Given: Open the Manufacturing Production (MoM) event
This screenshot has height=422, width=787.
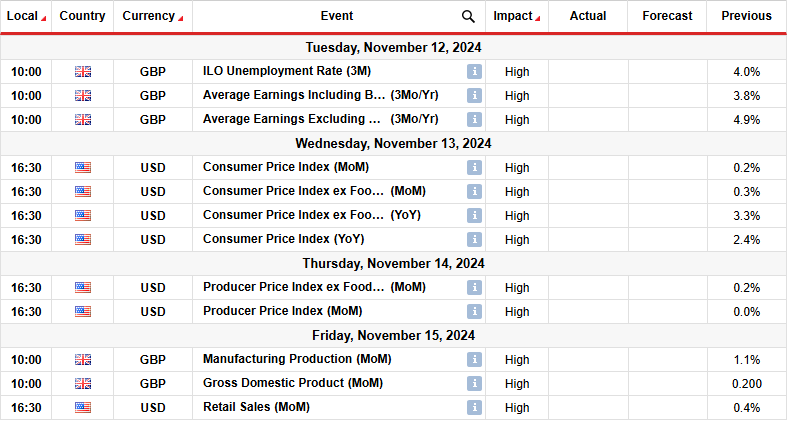Looking at the screenshot, I should [297, 359].
